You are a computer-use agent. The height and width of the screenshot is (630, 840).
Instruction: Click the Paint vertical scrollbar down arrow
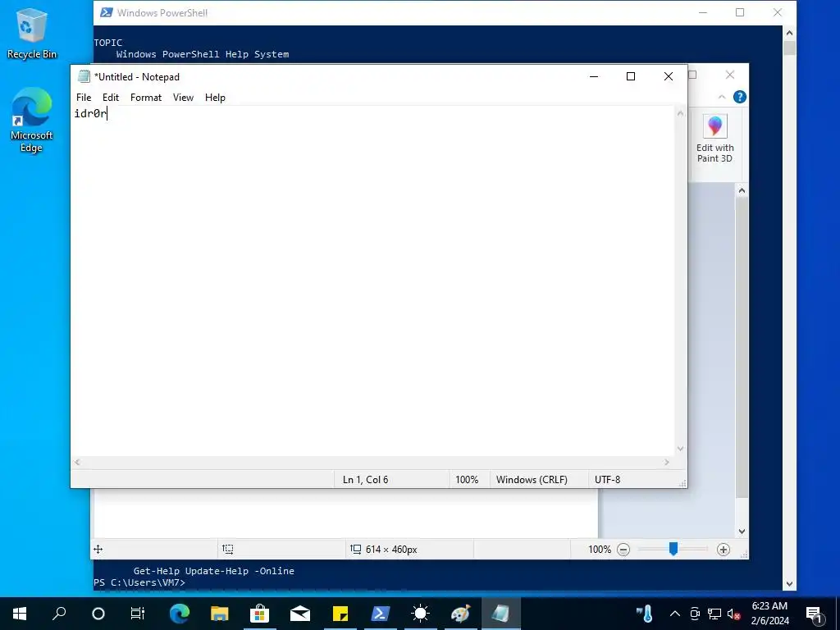tap(742, 532)
